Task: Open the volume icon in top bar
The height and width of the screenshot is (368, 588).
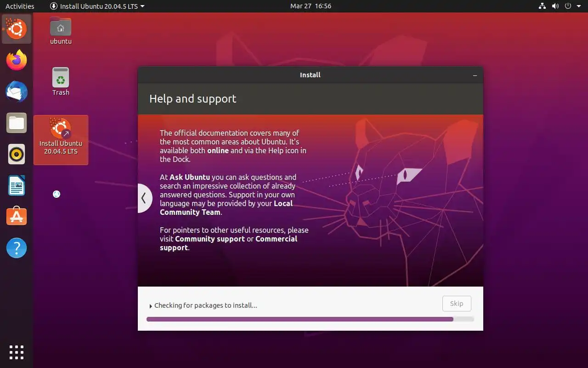Action: (555, 6)
